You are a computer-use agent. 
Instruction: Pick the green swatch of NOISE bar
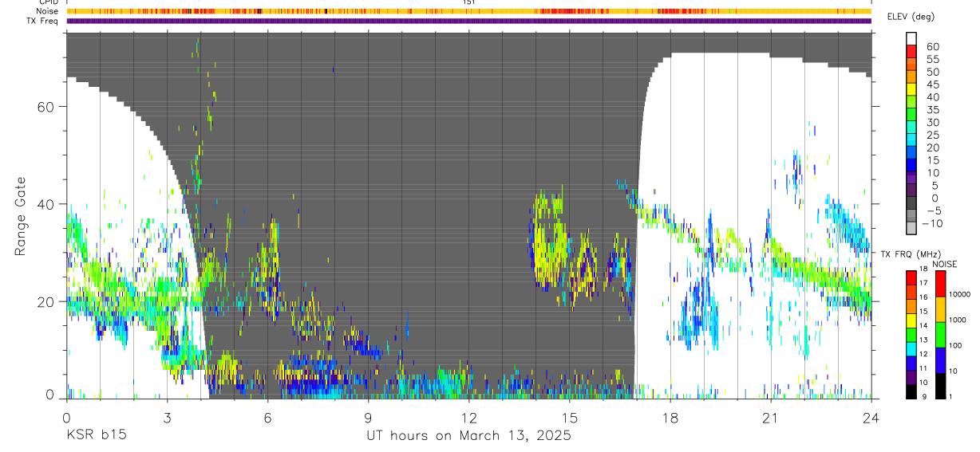(940, 333)
